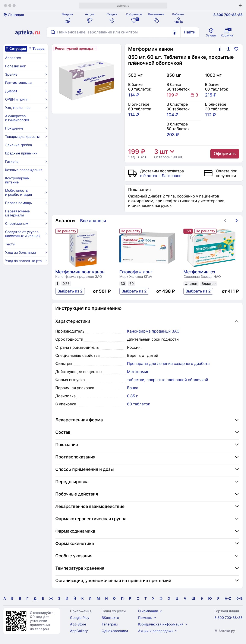
Task: Select the Скидки header menu item
Action: [112, 18]
